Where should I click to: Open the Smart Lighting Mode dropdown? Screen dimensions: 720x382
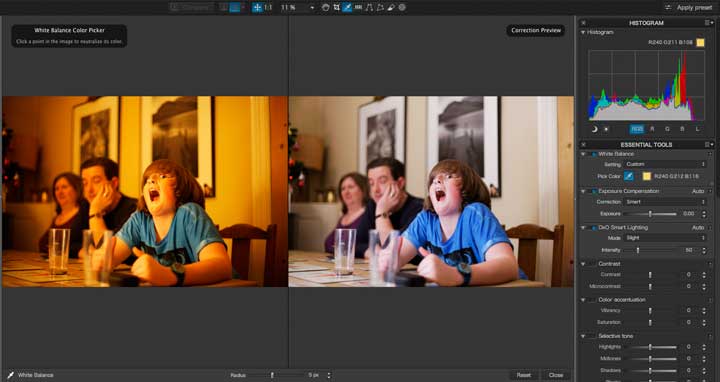[666, 238]
